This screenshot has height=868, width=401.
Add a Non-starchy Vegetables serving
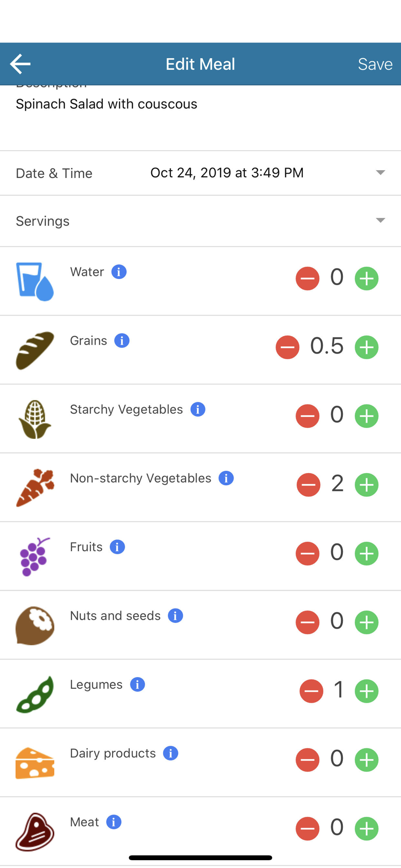click(x=367, y=485)
